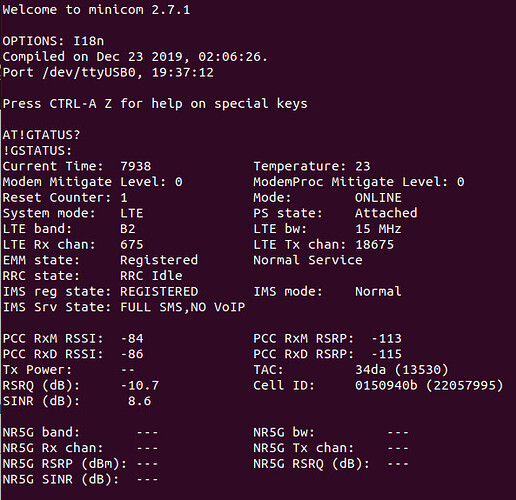The width and height of the screenshot is (516, 500).
Task: Click the Current Time value 7938
Action: [136, 166]
